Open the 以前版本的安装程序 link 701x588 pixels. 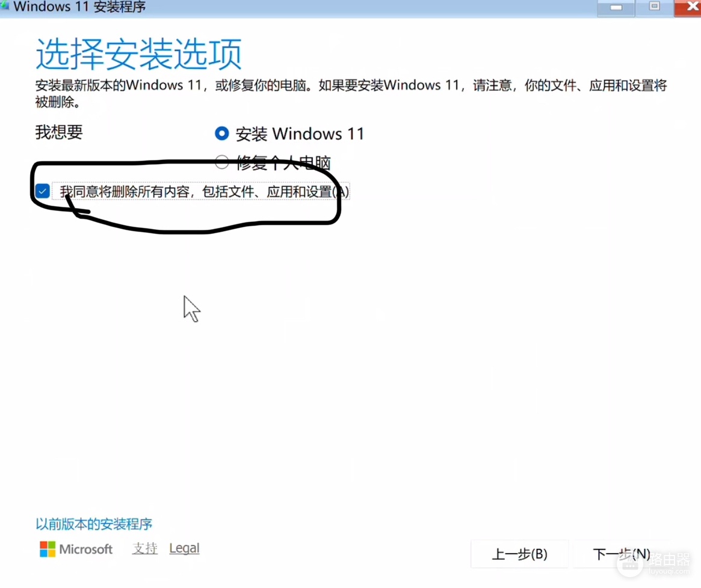(94, 524)
